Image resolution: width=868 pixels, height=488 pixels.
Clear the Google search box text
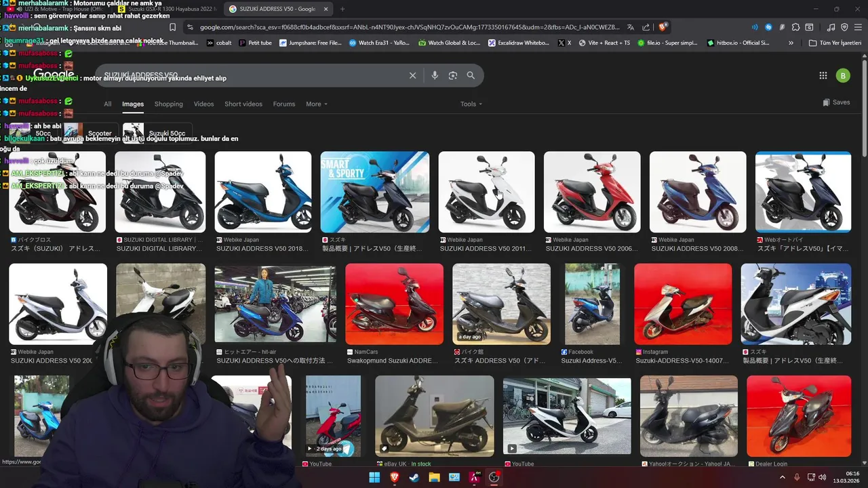[412, 75]
